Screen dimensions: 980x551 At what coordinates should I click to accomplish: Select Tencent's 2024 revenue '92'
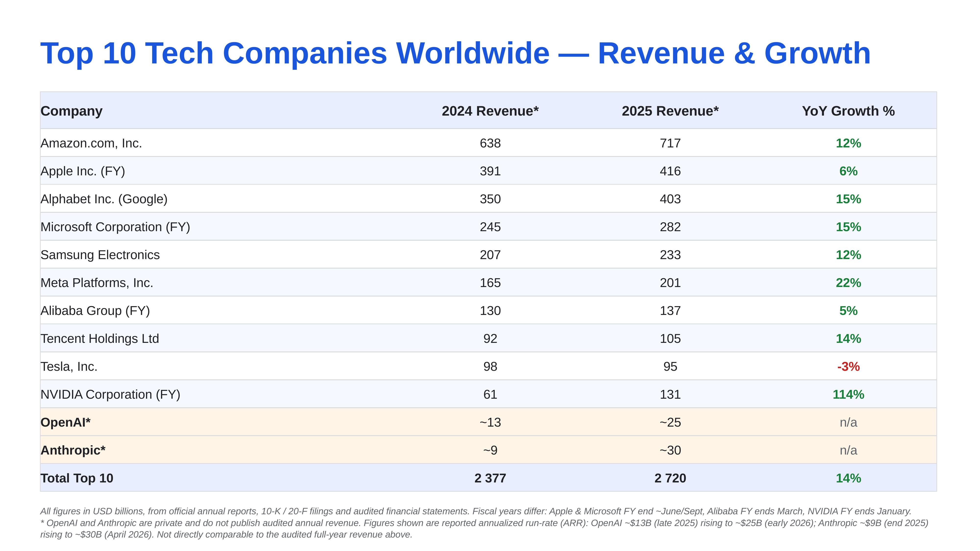click(x=490, y=338)
